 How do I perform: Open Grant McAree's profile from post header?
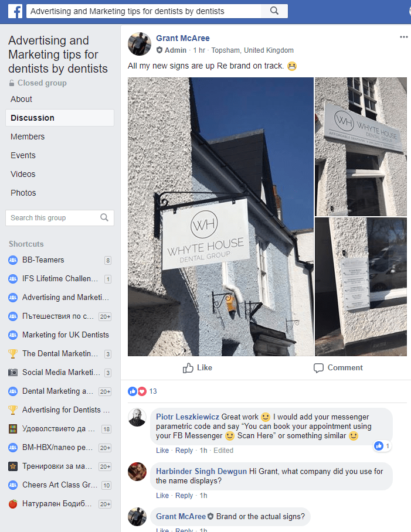pos(182,38)
